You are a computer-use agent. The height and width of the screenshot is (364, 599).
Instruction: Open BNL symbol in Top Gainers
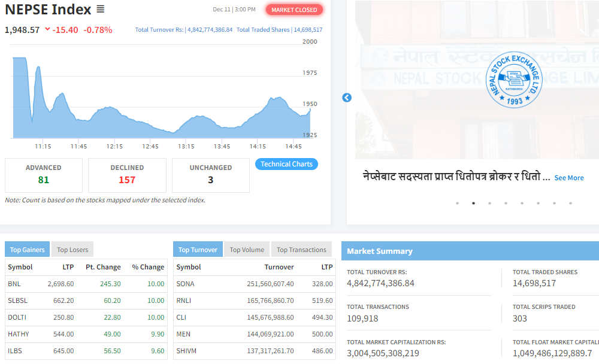[x=14, y=284]
